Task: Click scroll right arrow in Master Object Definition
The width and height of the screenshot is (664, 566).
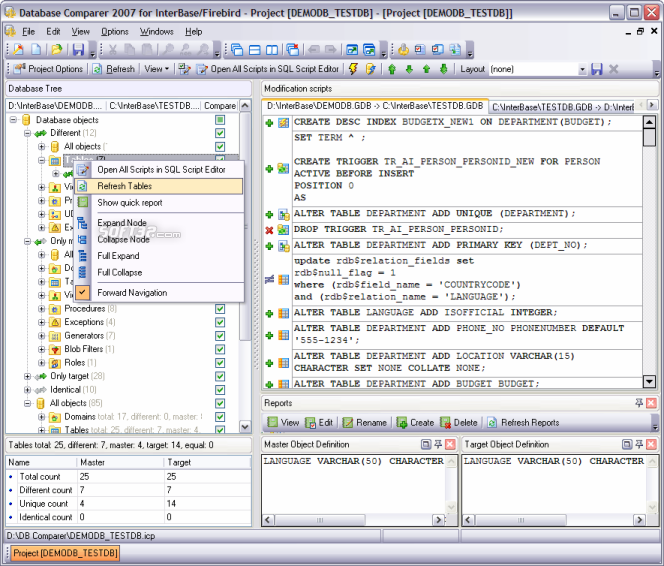Action: click(x=438, y=519)
